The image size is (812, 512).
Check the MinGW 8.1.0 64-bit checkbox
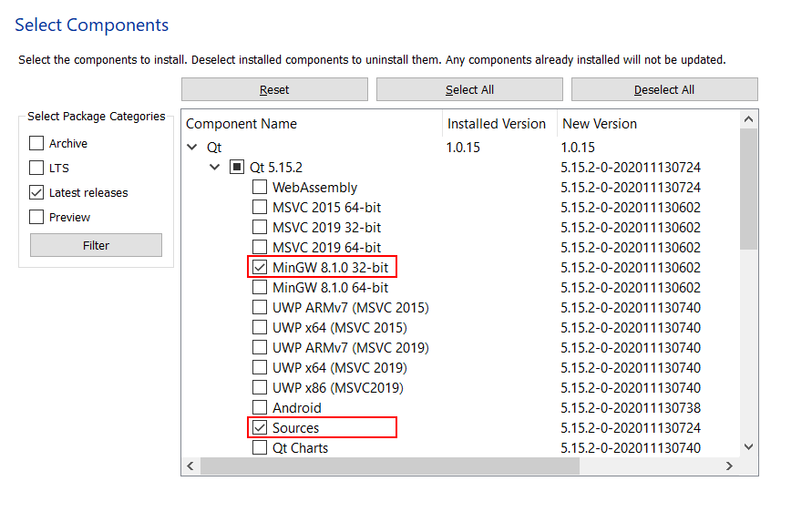(260, 287)
